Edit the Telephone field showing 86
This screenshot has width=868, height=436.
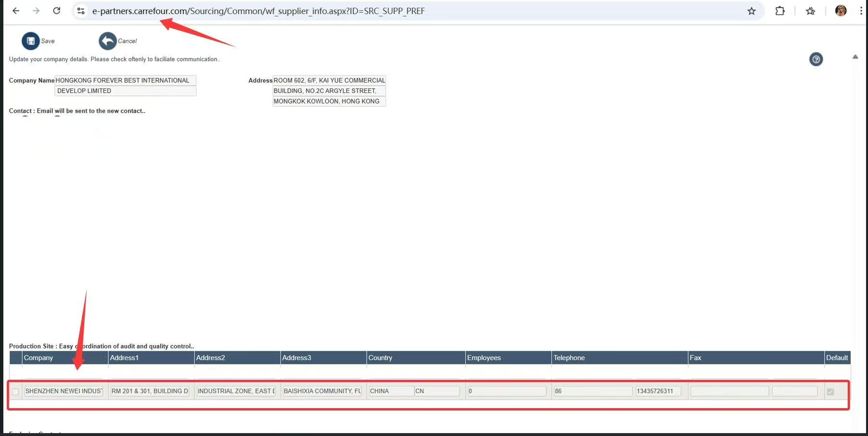click(593, 391)
